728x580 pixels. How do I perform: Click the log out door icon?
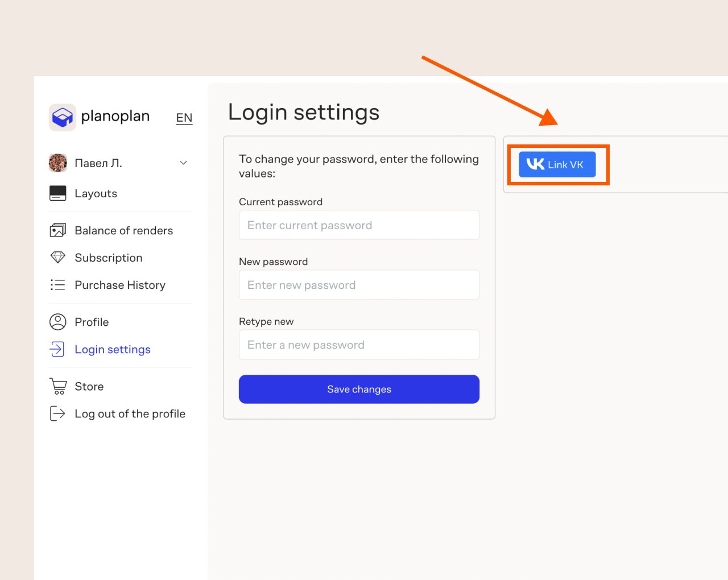[x=58, y=413]
